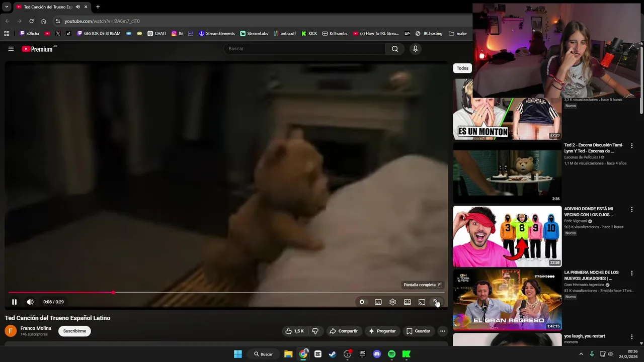Open the ADIVINO DONDE ESTÁ MI VECINO thumbnail
Image resolution: width=644 pixels, height=362 pixels.
point(507,236)
